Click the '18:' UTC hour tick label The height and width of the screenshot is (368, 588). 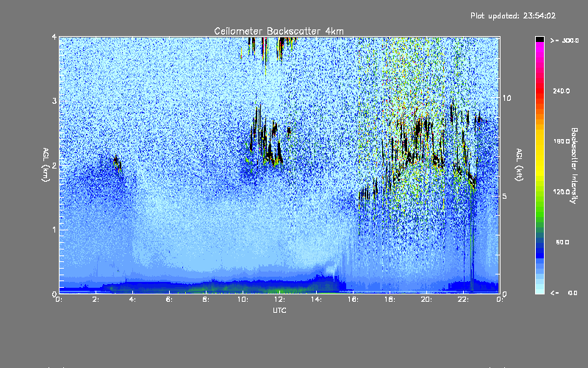point(390,300)
